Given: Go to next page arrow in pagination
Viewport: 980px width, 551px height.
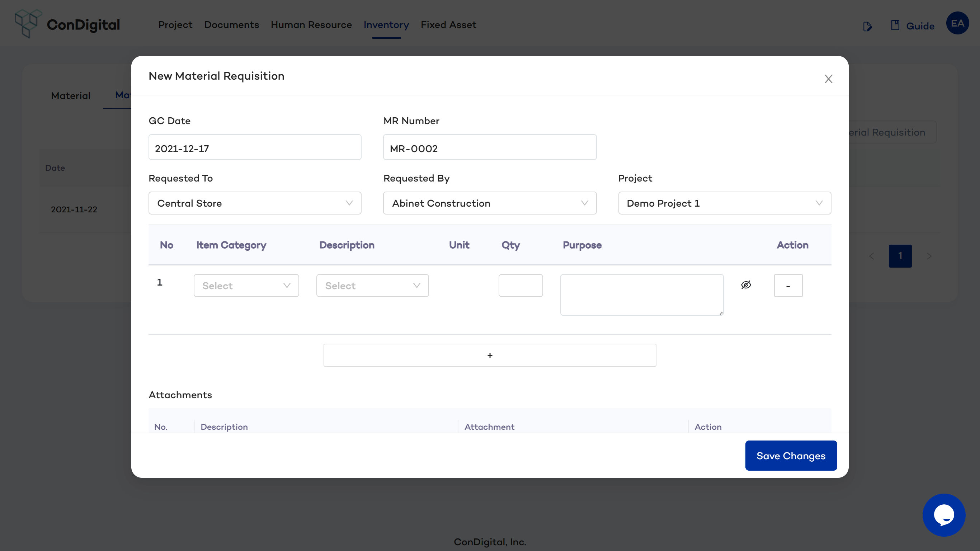Looking at the screenshot, I should [x=929, y=256].
